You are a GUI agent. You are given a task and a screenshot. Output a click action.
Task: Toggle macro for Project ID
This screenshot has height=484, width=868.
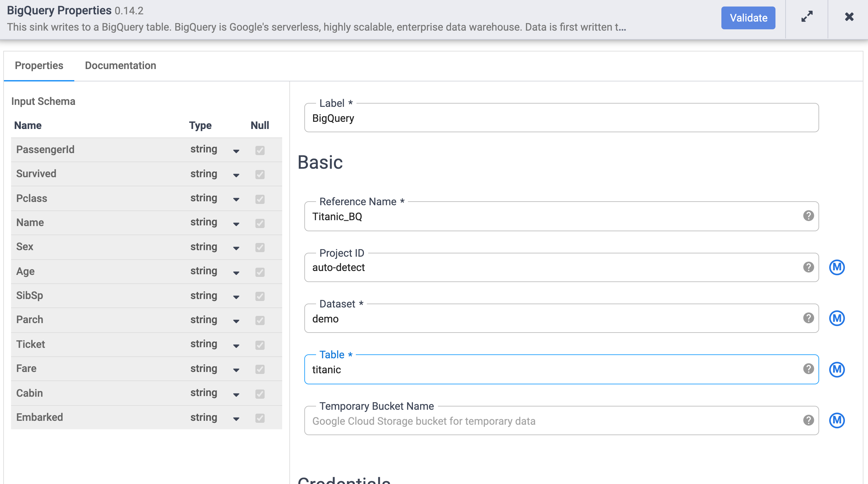[837, 267]
